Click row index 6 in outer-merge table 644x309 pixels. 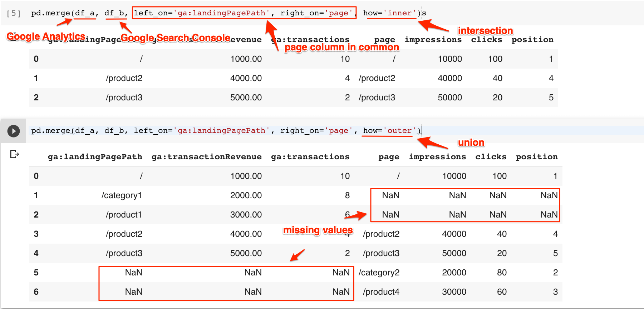pyautogui.click(x=36, y=292)
